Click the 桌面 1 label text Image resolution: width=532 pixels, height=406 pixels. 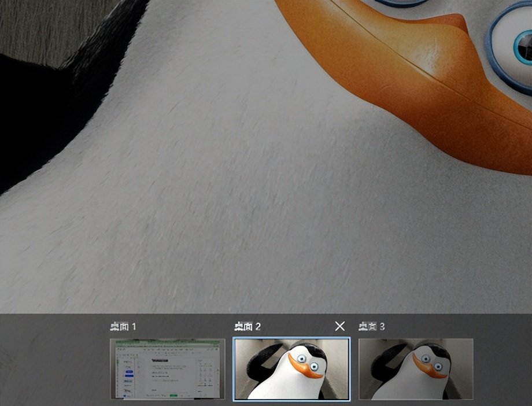click(x=123, y=327)
